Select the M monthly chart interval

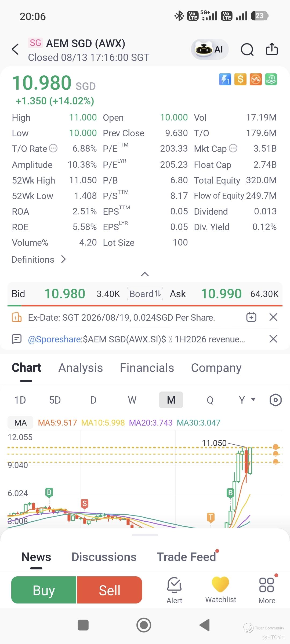point(171,400)
